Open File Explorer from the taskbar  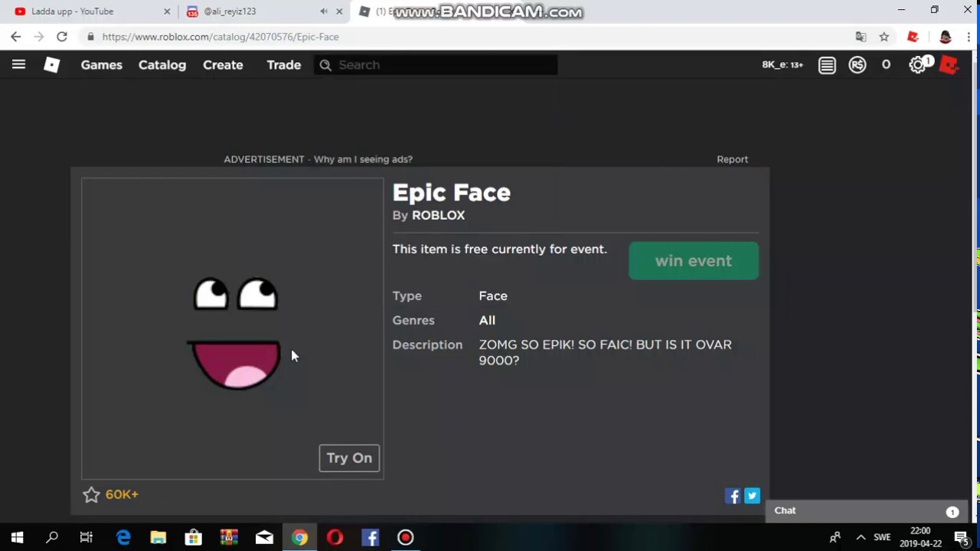pos(158,538)
